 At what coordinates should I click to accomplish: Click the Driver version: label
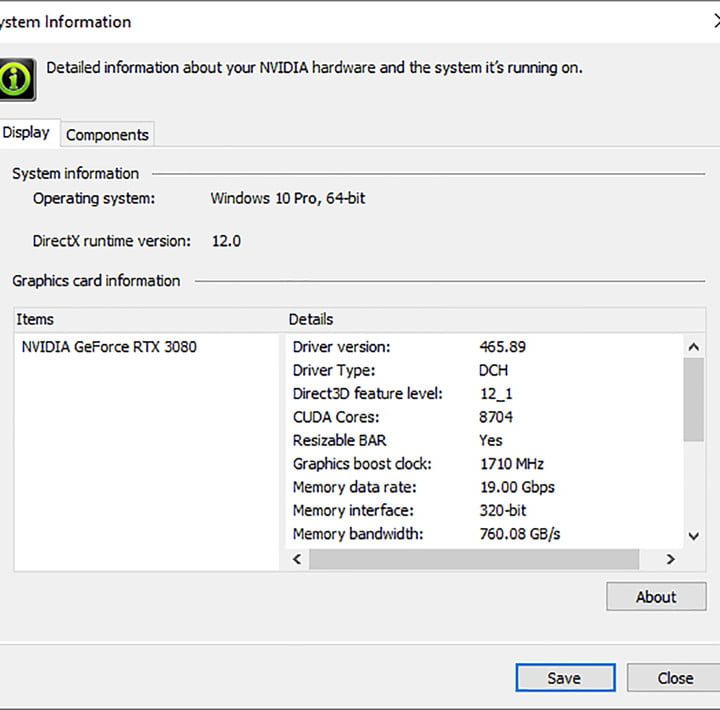[x=341, y=347]
